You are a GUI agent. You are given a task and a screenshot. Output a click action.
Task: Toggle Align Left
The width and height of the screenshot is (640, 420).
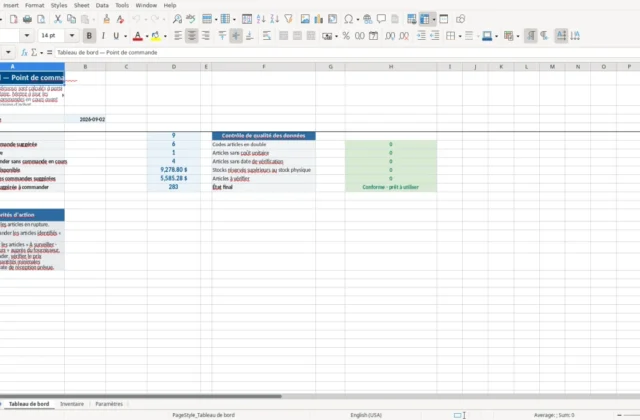tap(178, 36)
